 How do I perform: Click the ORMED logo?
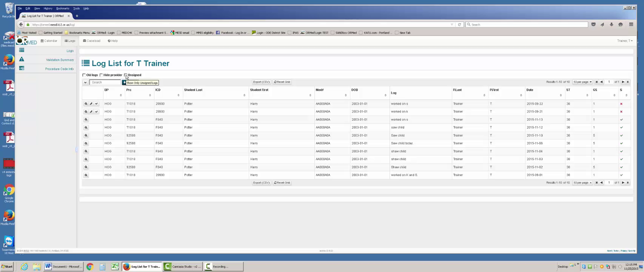tap(27, 41)
